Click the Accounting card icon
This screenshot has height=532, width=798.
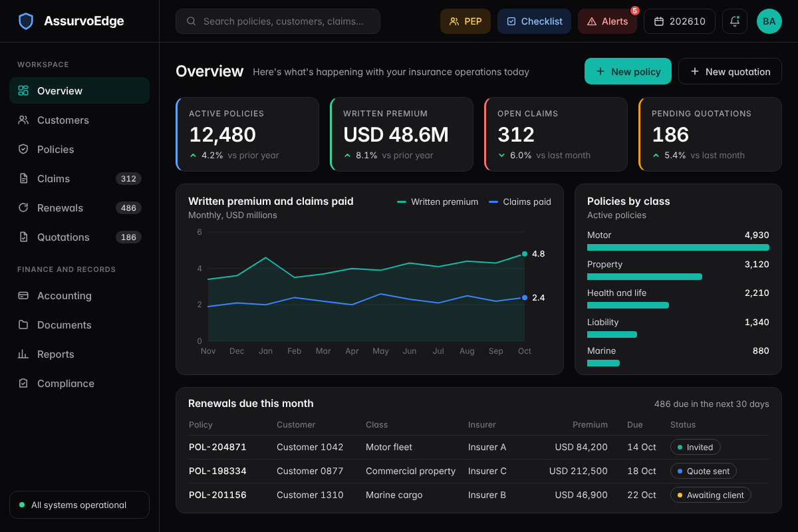23,295
